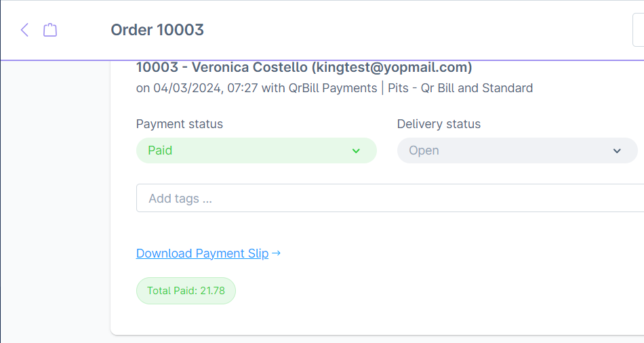Click the QrBill Payments text
The height and width of the screenshot is (343, 644).
coord(332,88)
